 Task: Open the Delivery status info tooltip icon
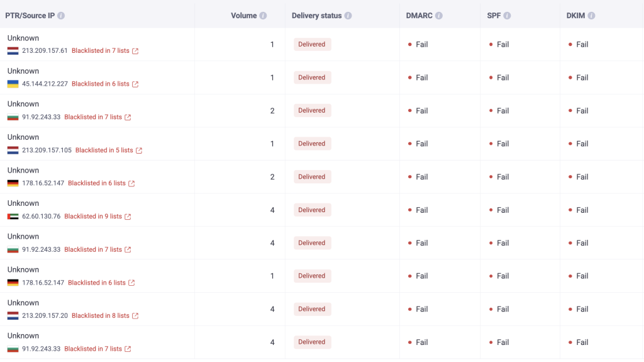pyautogui.click(x=348, y=16)
